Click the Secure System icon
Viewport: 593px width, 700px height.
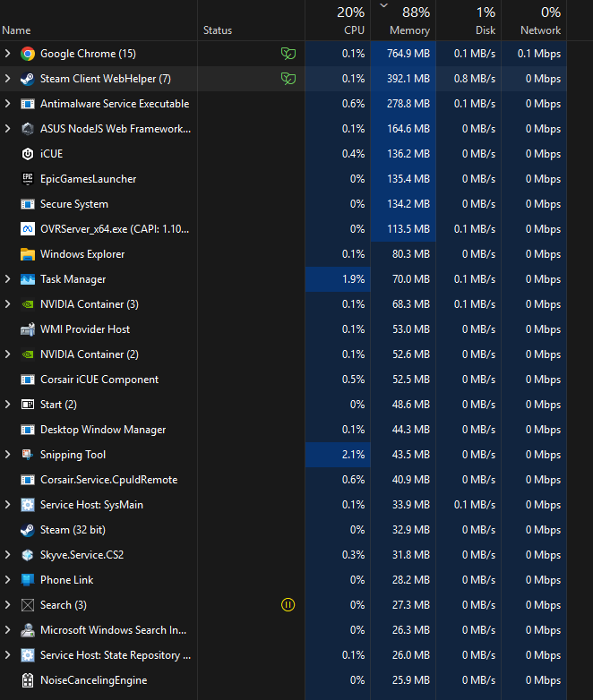[28, 204]
